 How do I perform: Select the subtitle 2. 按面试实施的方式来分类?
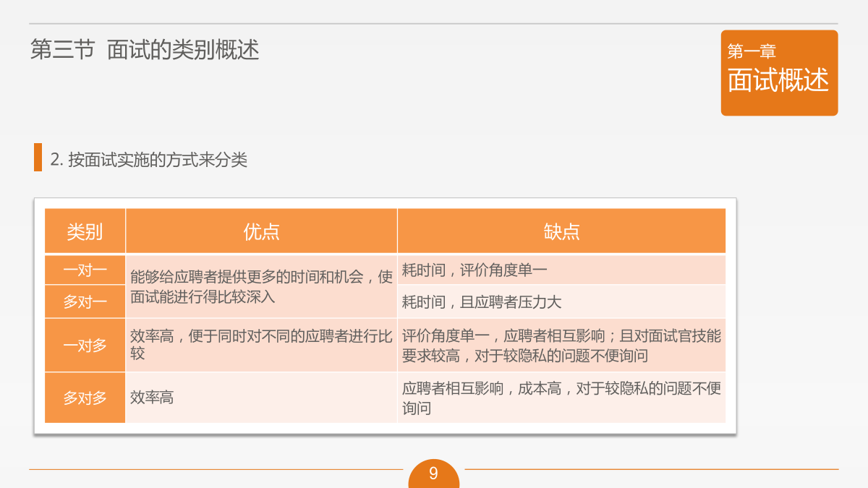(x=149, y=160)
